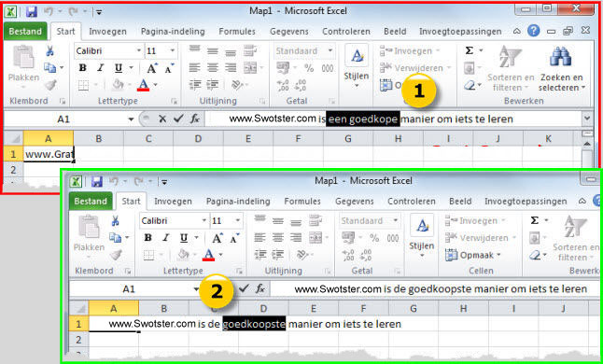Viewport: 603px width, 364px height.
Task: Toggle Italic in the top Excel window
Action: 101,68
